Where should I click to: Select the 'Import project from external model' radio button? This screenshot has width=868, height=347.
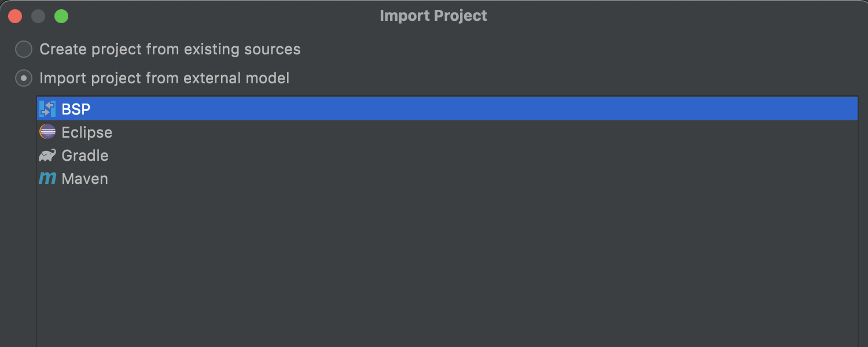click(24, 78)
